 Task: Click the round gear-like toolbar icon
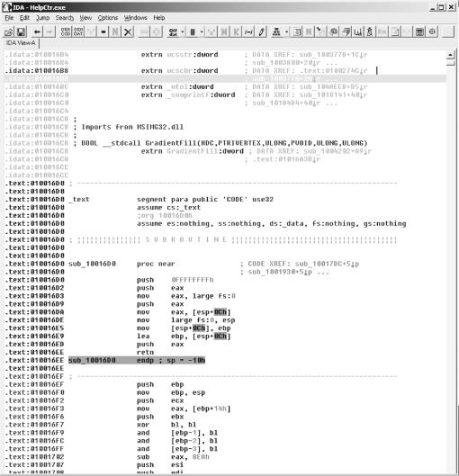click(x=334, y=31)
